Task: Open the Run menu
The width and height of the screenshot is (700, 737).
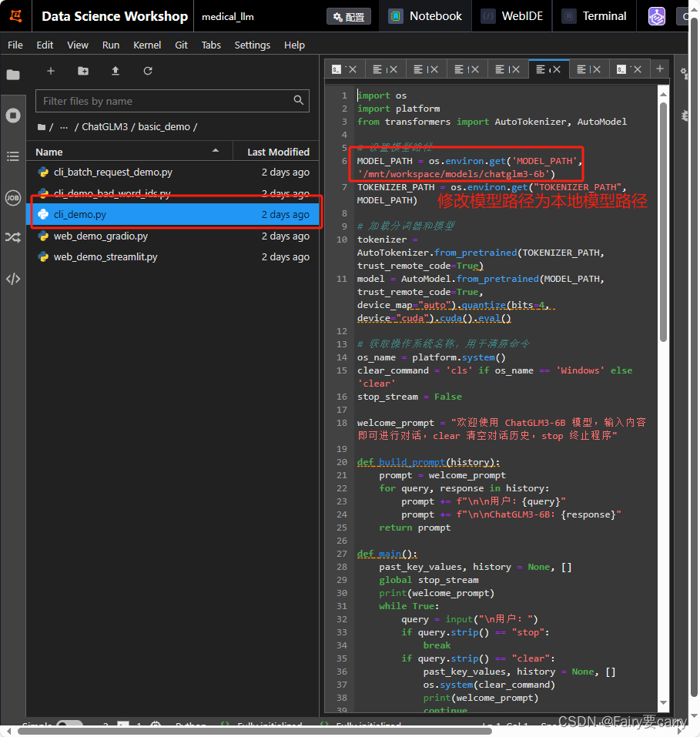Action: (x=111, y=45)
